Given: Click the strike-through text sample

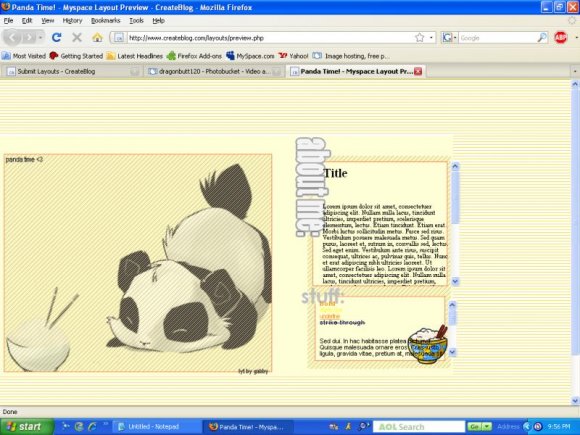Looking at the screenshot, I should [x=342, y=323].
